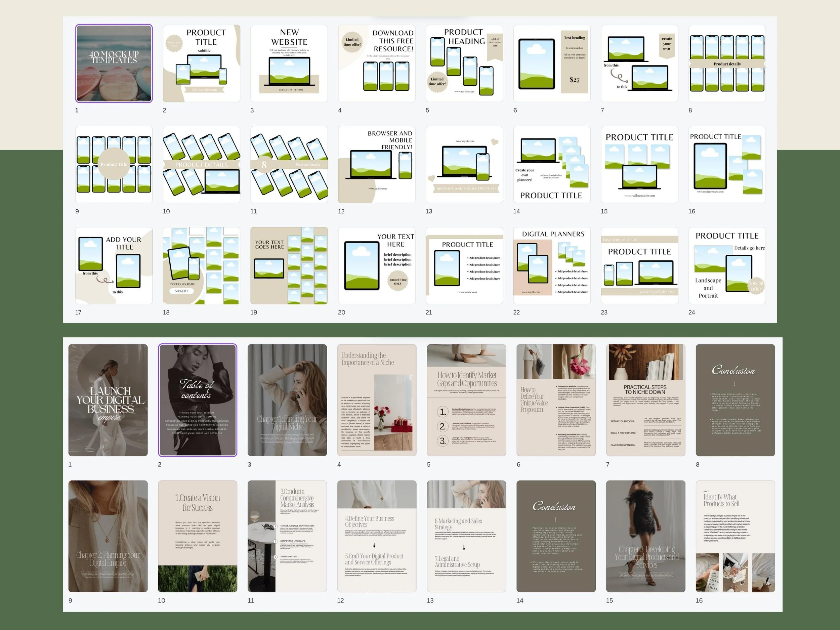Select Chapter 3 Developing Your Digital Products page
This screenshot has width=840, height=630.
[645, 536]
